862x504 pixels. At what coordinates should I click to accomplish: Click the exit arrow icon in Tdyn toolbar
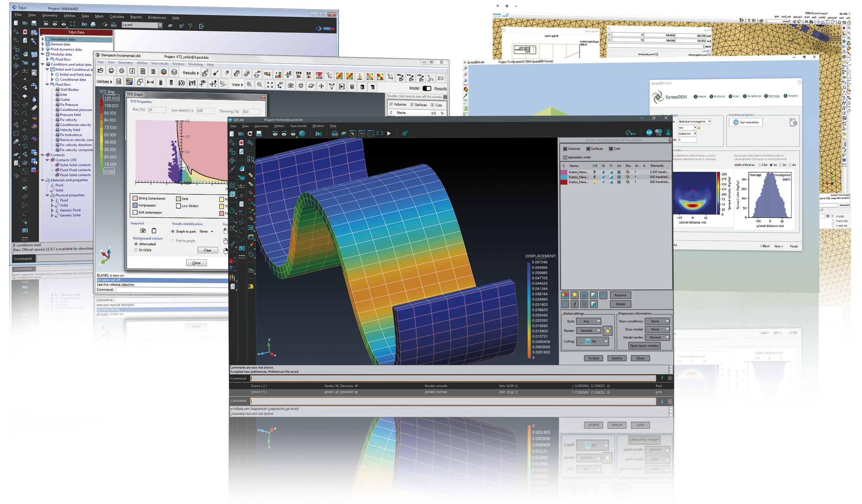coord(201,26)
